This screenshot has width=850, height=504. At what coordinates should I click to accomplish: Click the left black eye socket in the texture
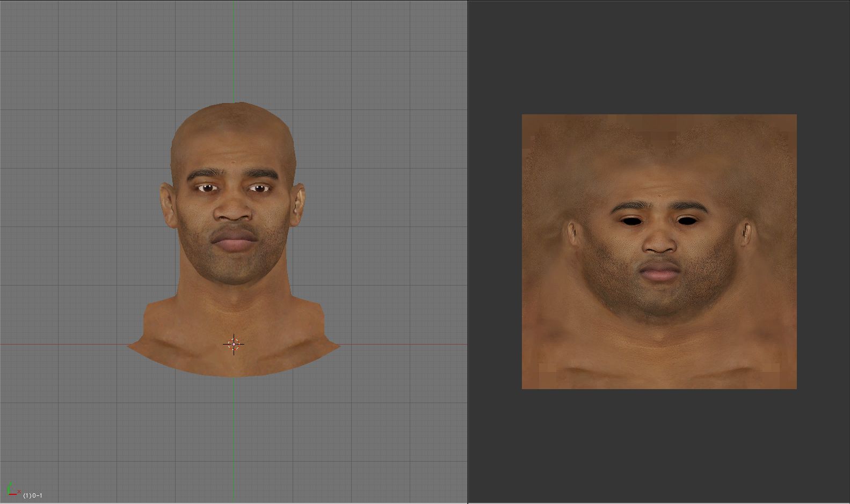point(630,220)
